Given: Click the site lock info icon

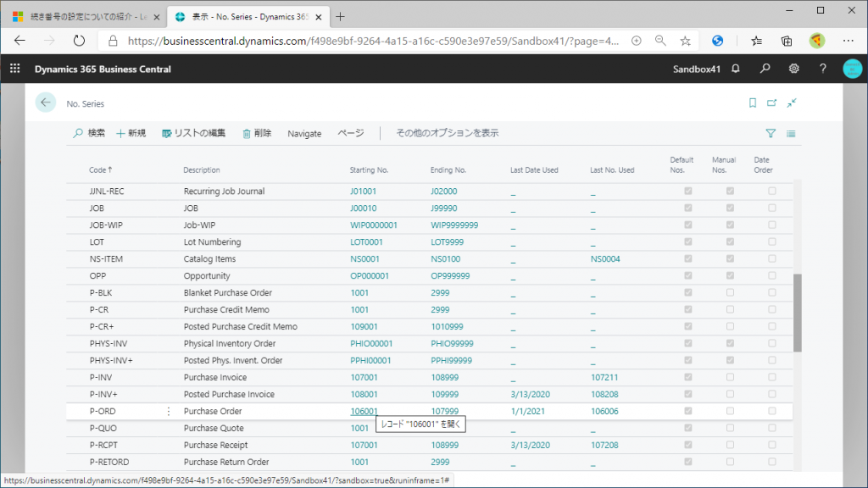Looking at the screenshot, I should 113,41.
